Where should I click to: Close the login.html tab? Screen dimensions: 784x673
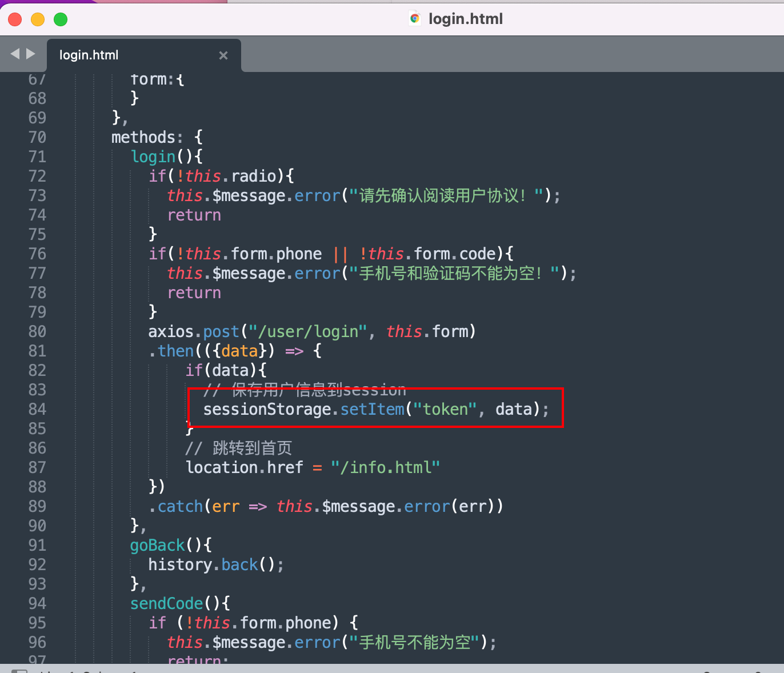(223, 55)
